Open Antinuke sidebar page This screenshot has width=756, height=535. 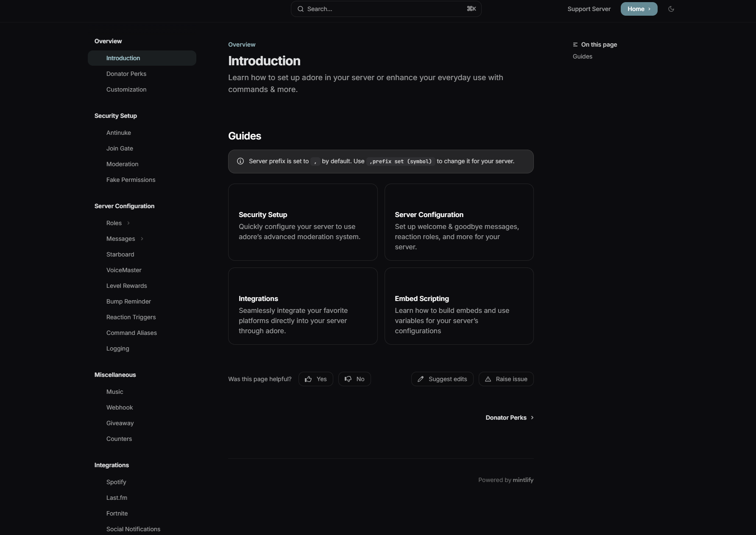point(142,133)
